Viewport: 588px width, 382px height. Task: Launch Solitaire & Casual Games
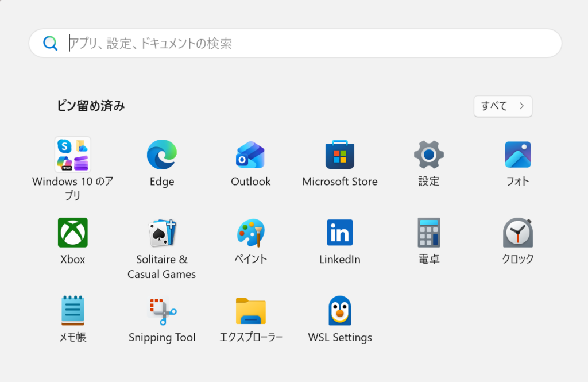click(162, 233)
